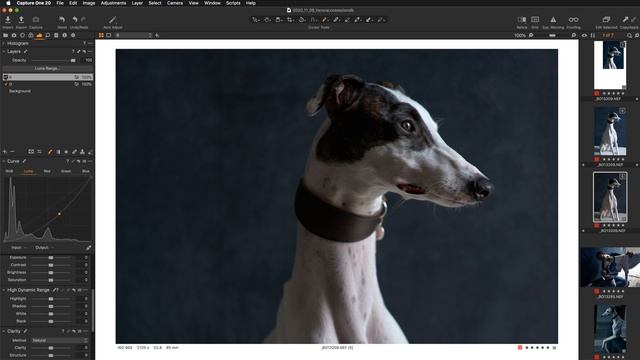Collapse the Clarity panel
The height and width of the screenshot is (360, 640).
click(x=4, y=331)
